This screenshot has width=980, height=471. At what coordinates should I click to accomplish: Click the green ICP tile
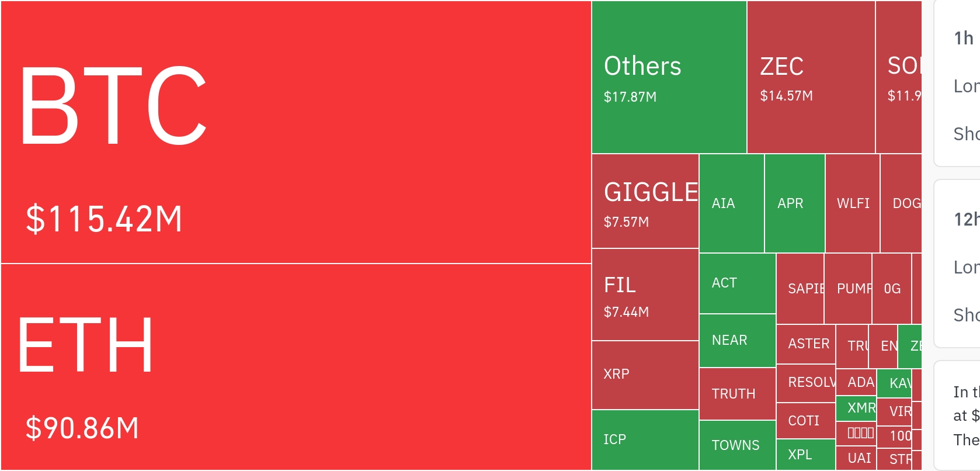pyautogui.click(x=645, y=439)
